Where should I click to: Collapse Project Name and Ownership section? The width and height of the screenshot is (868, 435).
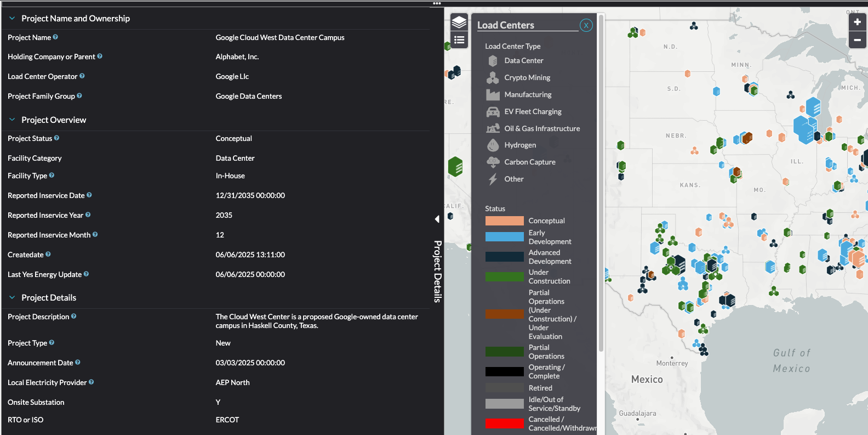(x=12, y=18)
